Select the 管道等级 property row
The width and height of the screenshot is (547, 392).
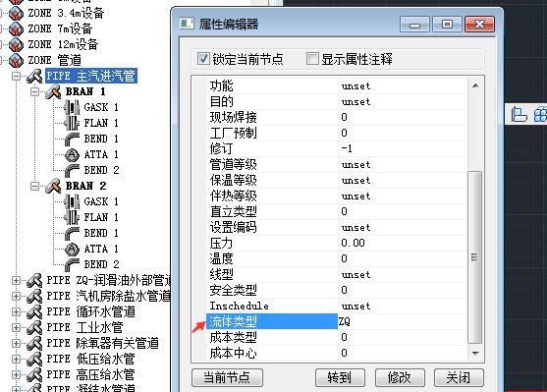click(x=336, y=164)
